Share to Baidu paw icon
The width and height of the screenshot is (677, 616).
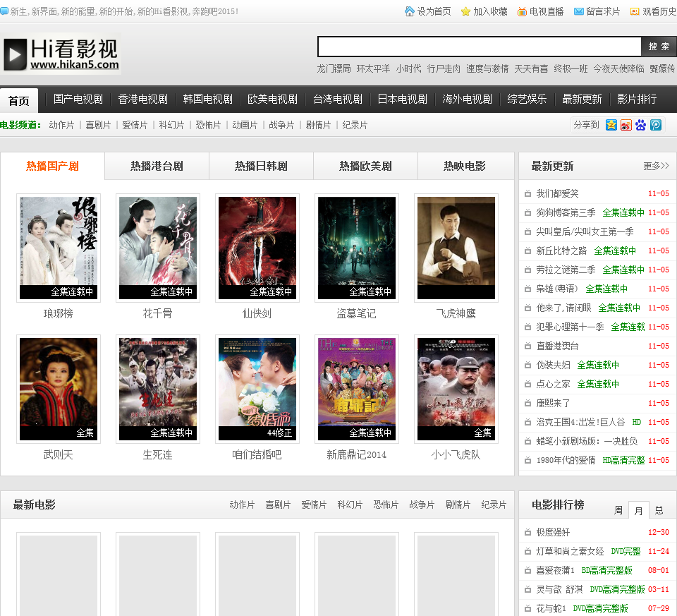pos(641,126)
